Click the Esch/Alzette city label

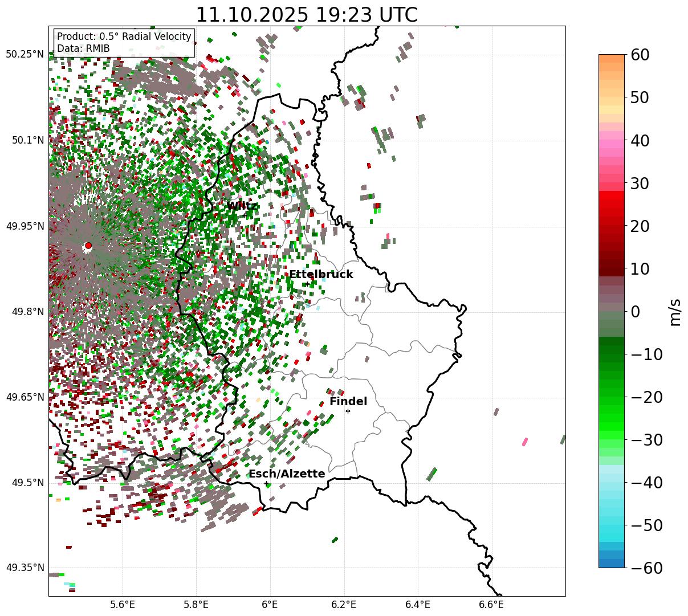pyautogui.click(x=287, y=474)
